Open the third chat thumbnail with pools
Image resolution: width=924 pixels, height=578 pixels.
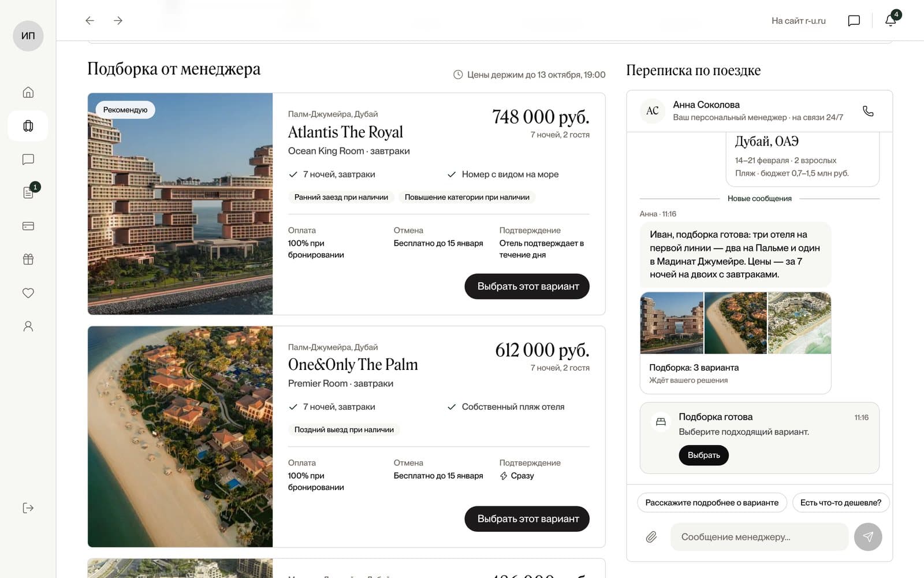(x=799, y=323)
